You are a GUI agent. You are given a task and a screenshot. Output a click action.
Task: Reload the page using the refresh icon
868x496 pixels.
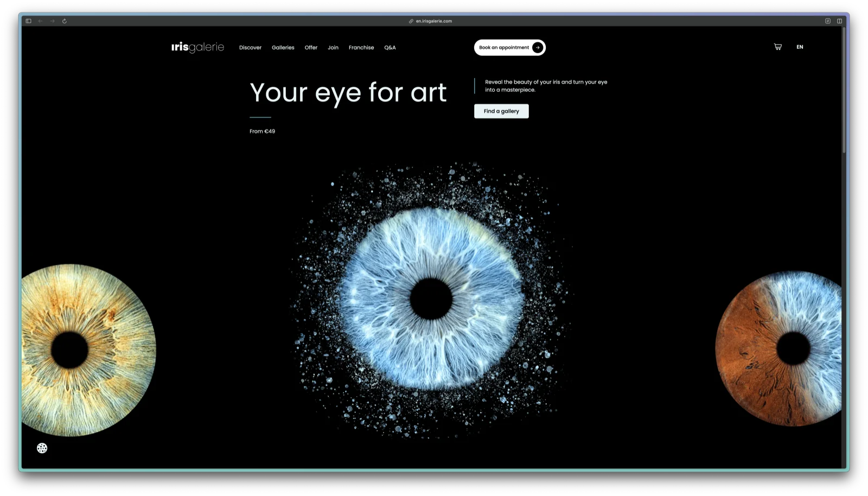65,21
